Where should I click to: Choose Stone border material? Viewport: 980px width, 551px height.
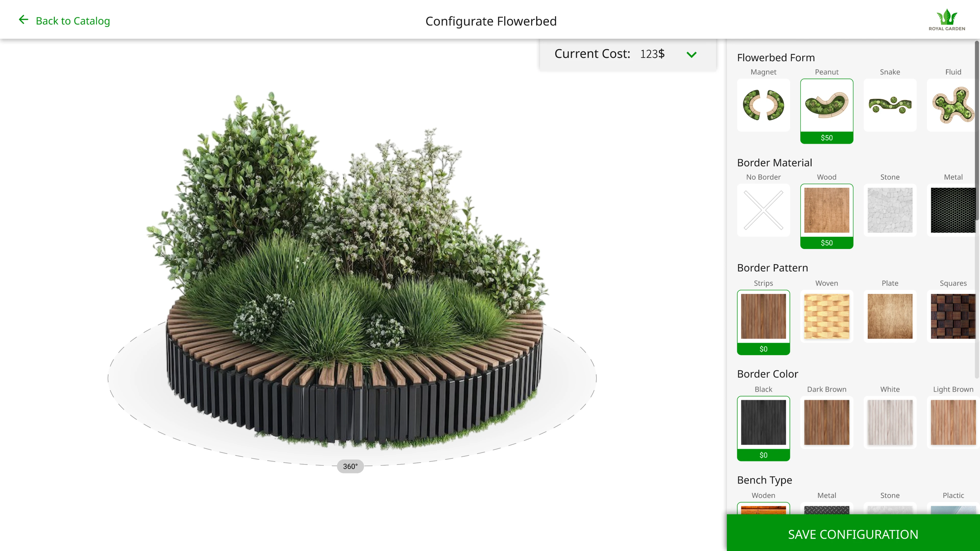(889, 210)
